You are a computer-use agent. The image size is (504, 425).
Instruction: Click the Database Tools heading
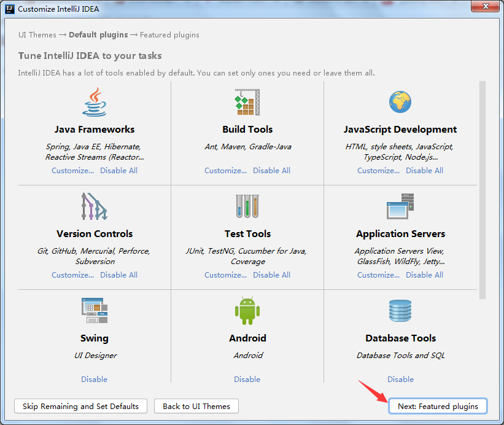point(400,338)
